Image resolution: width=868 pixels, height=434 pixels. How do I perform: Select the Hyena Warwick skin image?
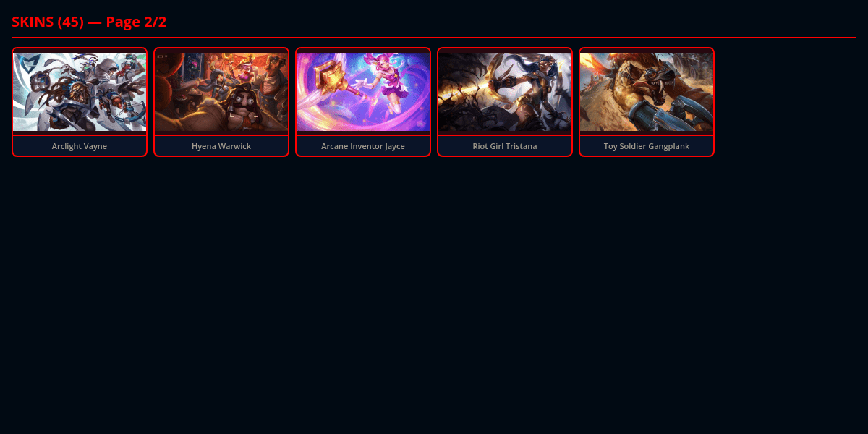coord(221,92)
